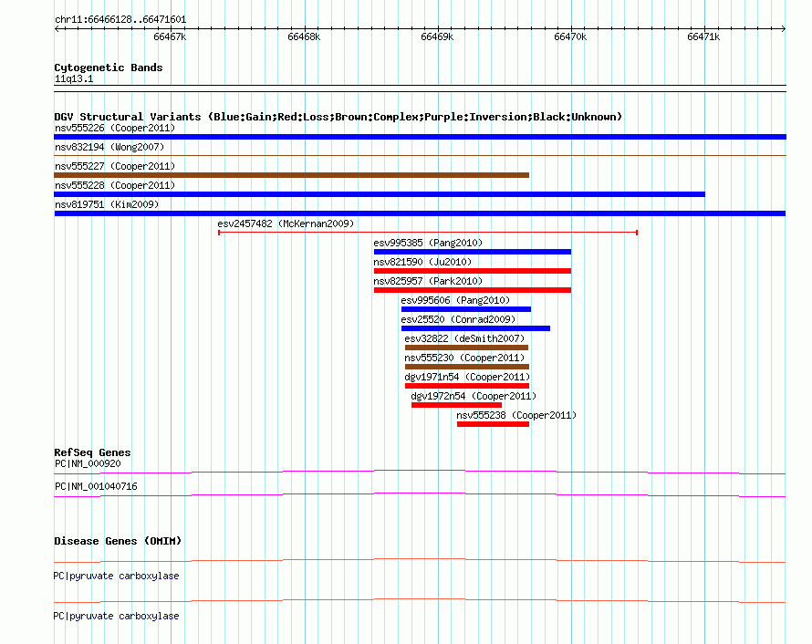This screenshot has width=812, height=644.
Task: Select the dgv1972n54 (Cooper2011) label
Action: pyautogui.click(x=474, y=396)
